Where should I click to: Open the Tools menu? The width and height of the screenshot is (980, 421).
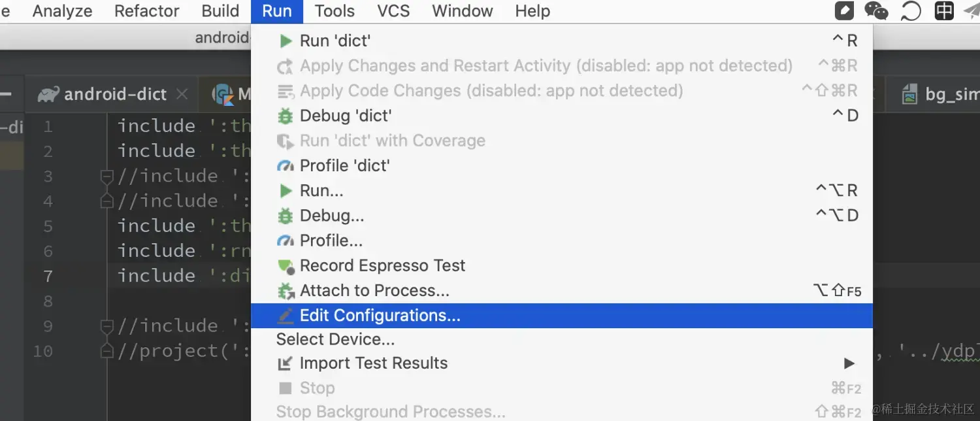coord(335,11)
